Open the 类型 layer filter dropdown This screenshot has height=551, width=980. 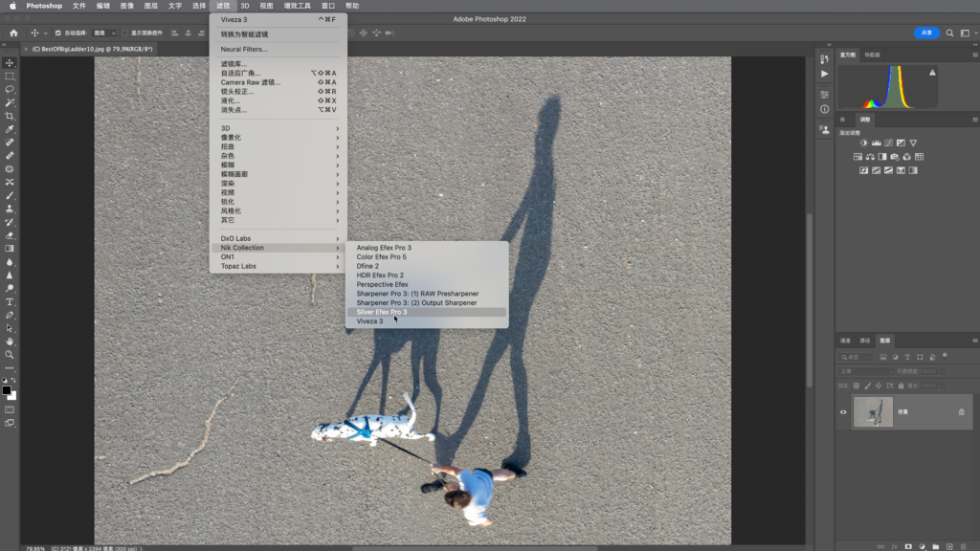click(x=857, y=358)
